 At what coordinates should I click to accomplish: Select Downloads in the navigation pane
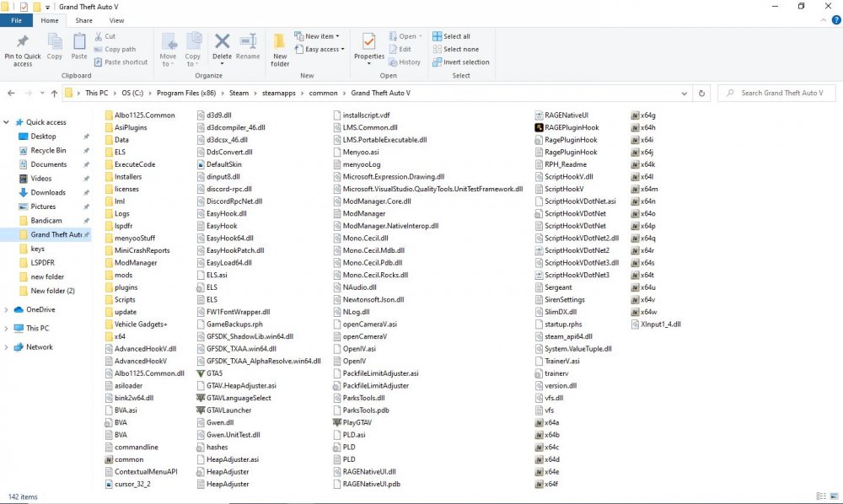pyautogui.click(x=48, y=192)
